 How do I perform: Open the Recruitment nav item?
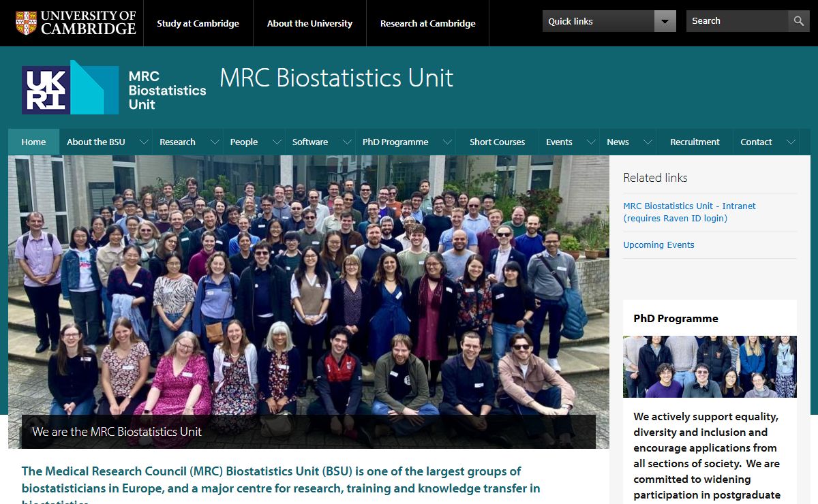click(x=695, y=142)
